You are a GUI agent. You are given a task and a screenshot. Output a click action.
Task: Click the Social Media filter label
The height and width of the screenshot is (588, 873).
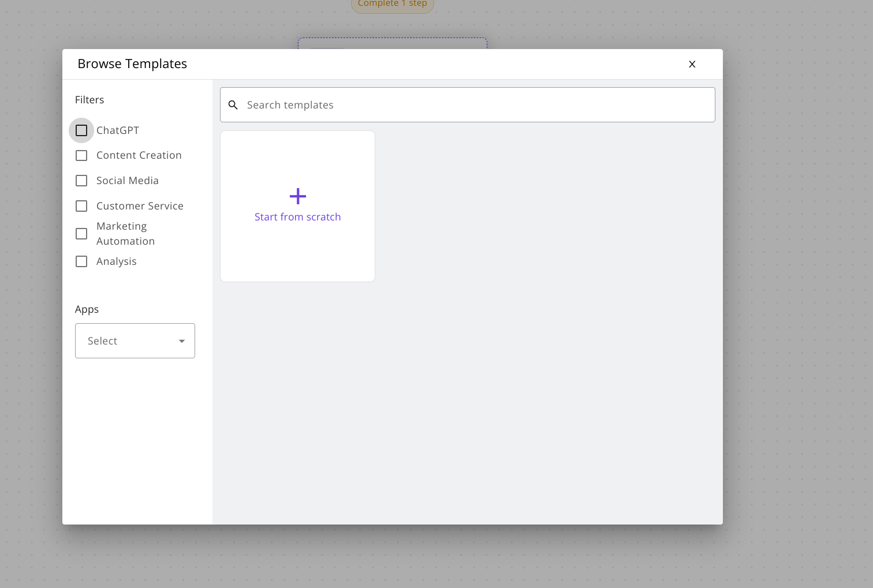128,181
